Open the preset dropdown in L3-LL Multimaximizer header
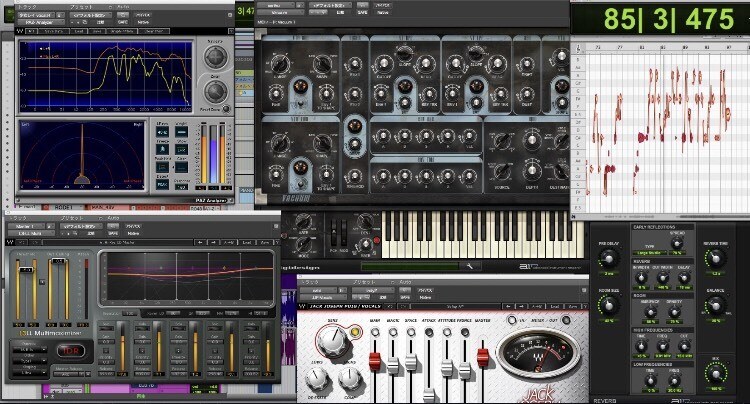Screen dimensions: 750x404 80,226
